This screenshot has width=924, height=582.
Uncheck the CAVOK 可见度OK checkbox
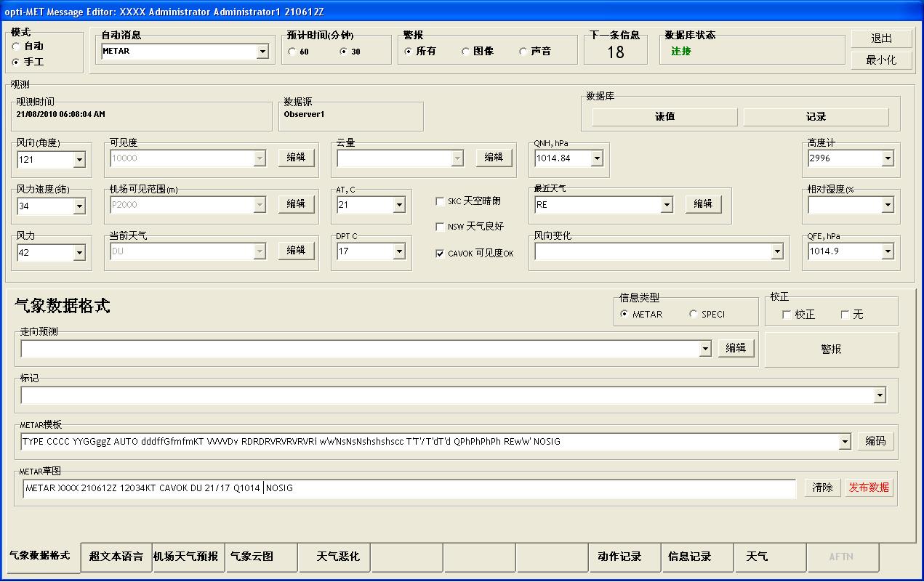coord(440,254)
